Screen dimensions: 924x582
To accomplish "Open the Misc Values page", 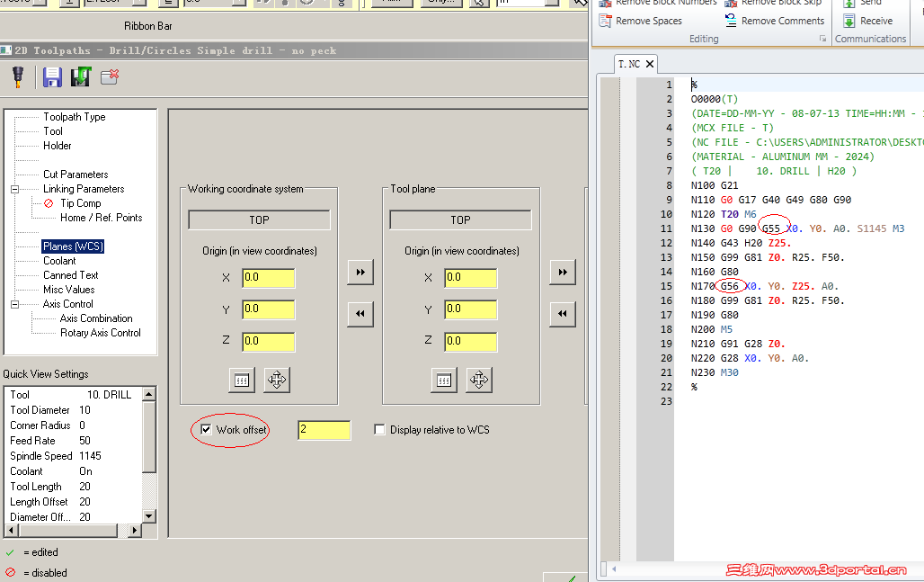I will (x=69, y=290).
